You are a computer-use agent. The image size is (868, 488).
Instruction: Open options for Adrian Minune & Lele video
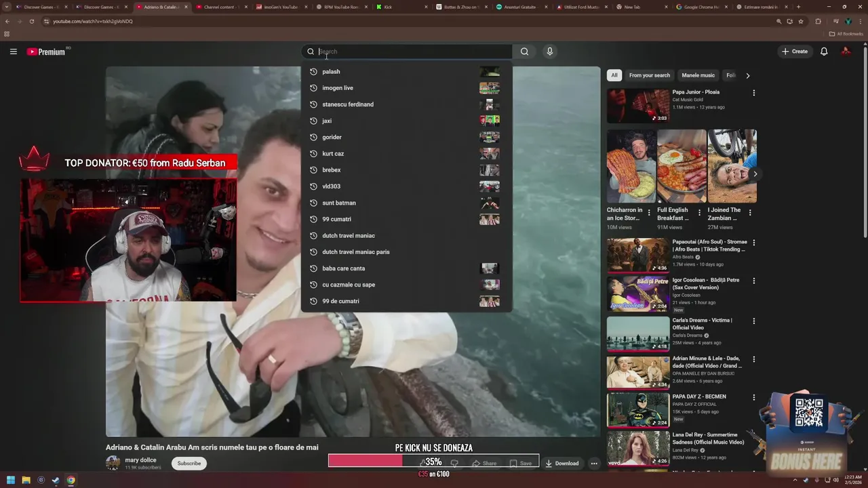click(753, 359)
